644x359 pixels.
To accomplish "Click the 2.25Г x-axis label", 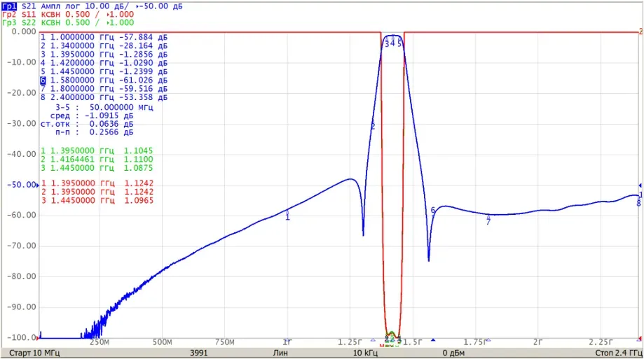I will click(x=601, y=342).
